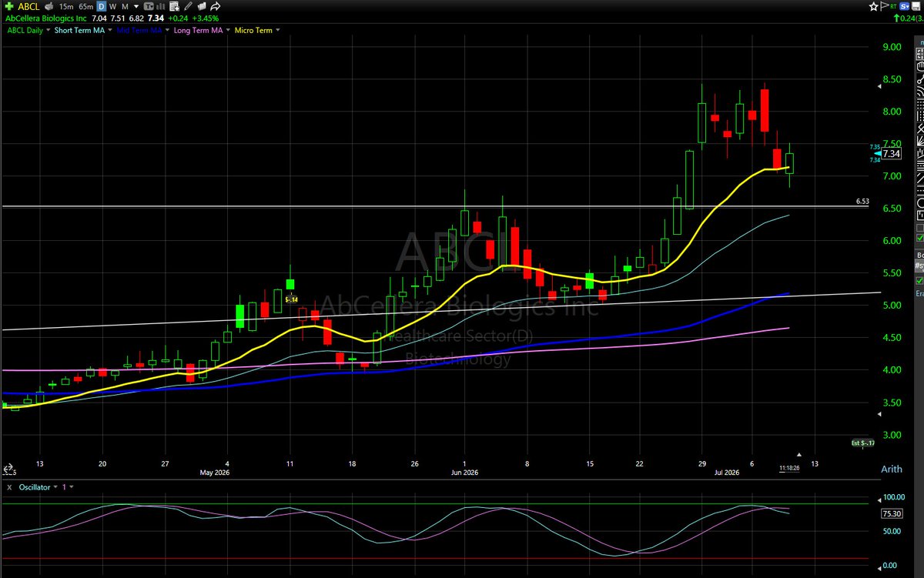924x578 pixels.
Task: Click the star favorite icon
Action: point(873,6)
